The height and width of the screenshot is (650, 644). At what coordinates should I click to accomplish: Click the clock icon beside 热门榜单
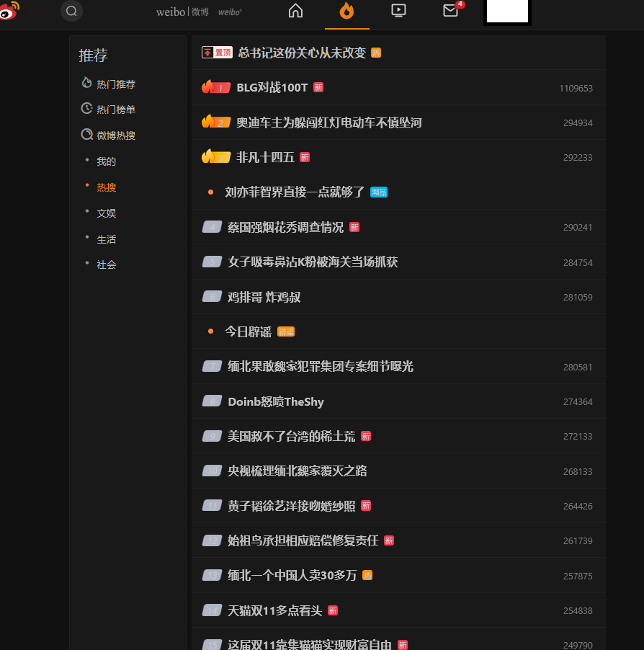86,108
